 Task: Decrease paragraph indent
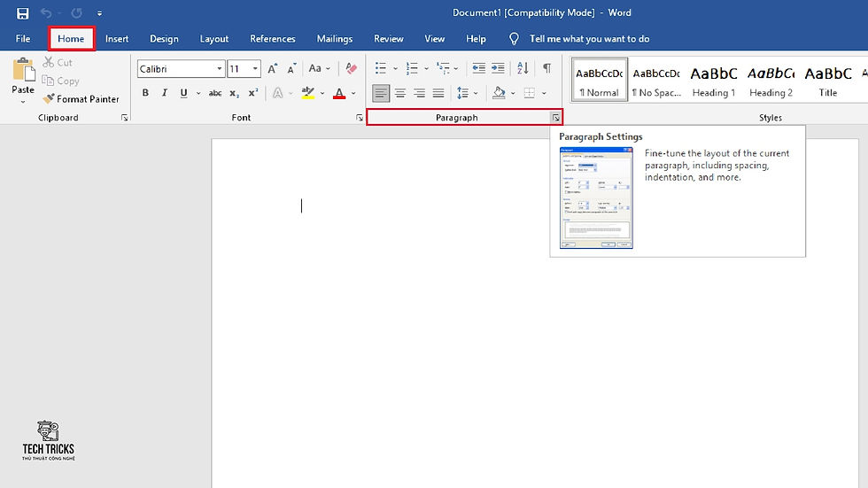point(479,68)
